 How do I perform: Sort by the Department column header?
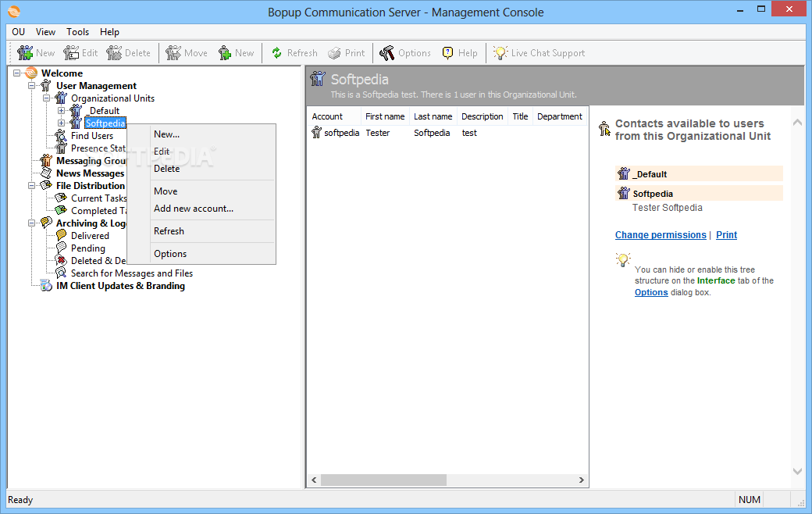tap(560, 116)
